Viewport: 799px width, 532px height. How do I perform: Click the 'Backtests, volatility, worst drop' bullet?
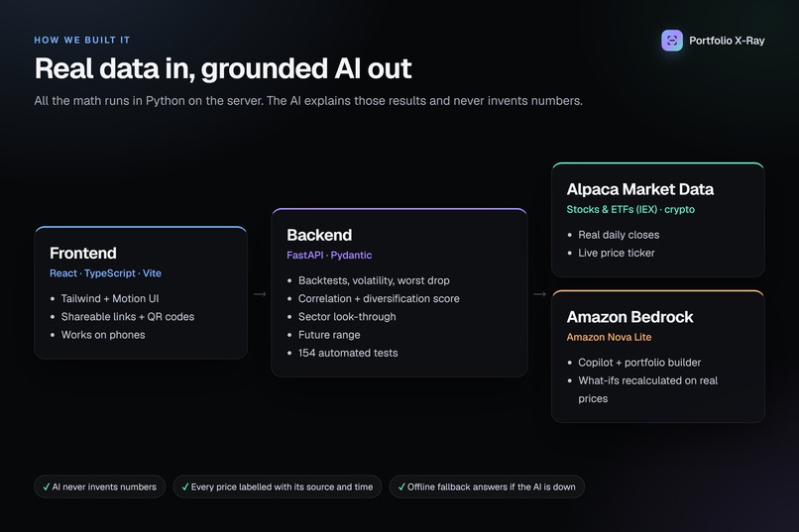[x=374, y=280]
